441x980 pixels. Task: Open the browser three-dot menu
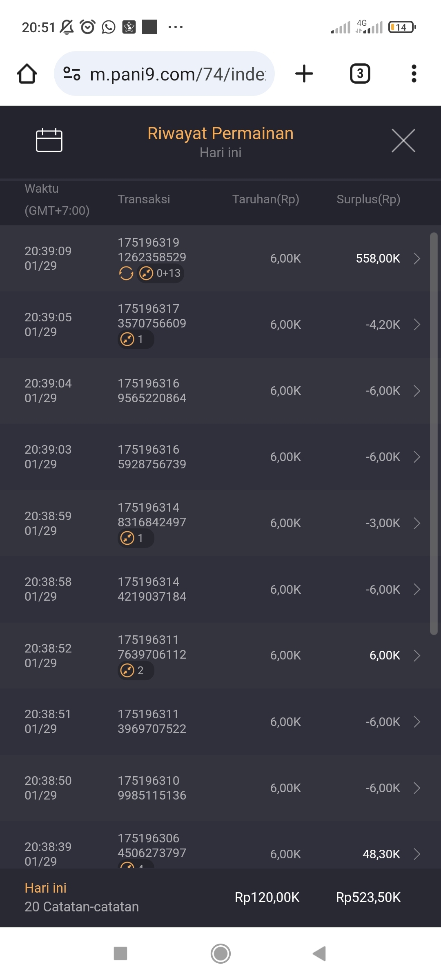click(x=414, y=74)
